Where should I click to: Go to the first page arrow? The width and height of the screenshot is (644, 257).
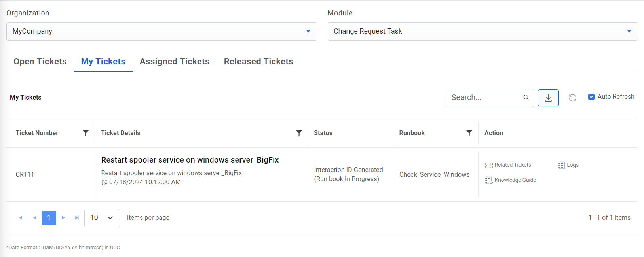(x=21, y=218)
